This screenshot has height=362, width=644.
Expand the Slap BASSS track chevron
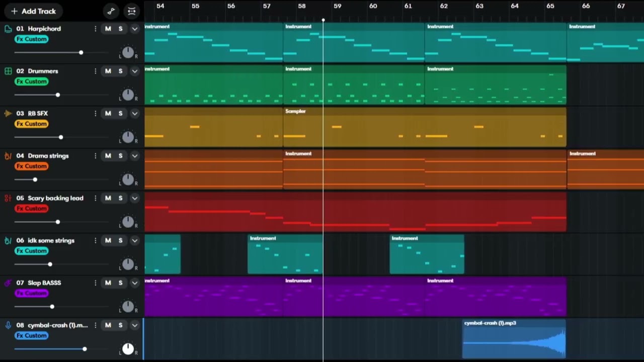(x=134, y=283)
